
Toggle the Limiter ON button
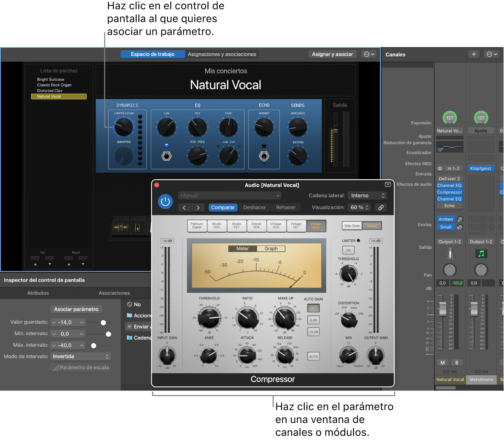[348, 250]
